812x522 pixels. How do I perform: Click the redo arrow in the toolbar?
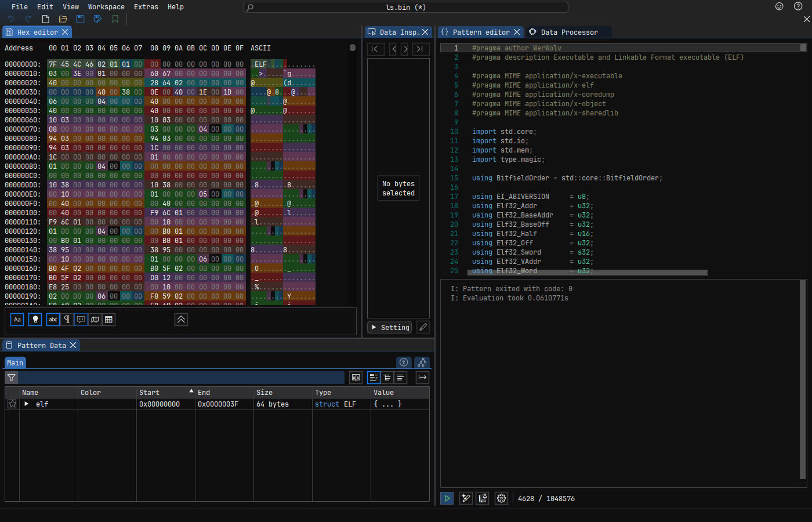click(x=28, y=19)
